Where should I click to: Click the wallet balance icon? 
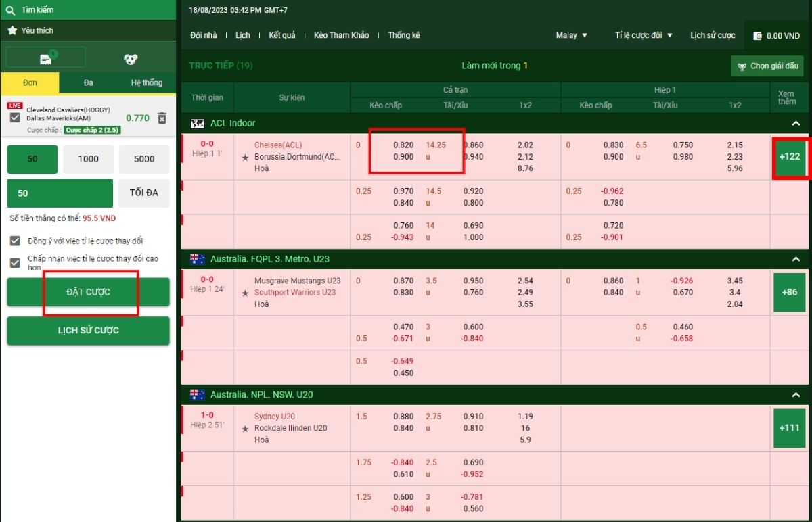757,36
